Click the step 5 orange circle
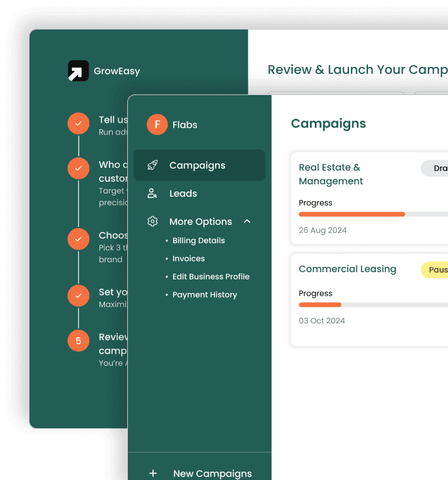Image resolution: width=448 pixels, height=480 pixels. [78, 340]
